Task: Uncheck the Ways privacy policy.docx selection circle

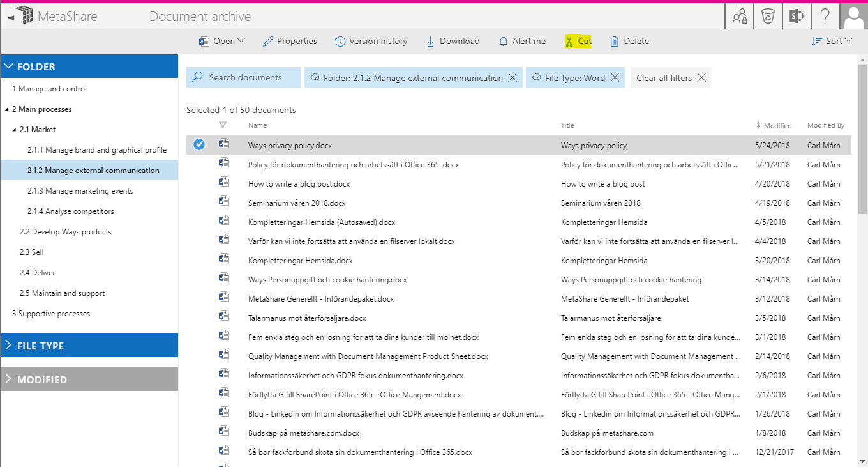Action: click(199, 145)
